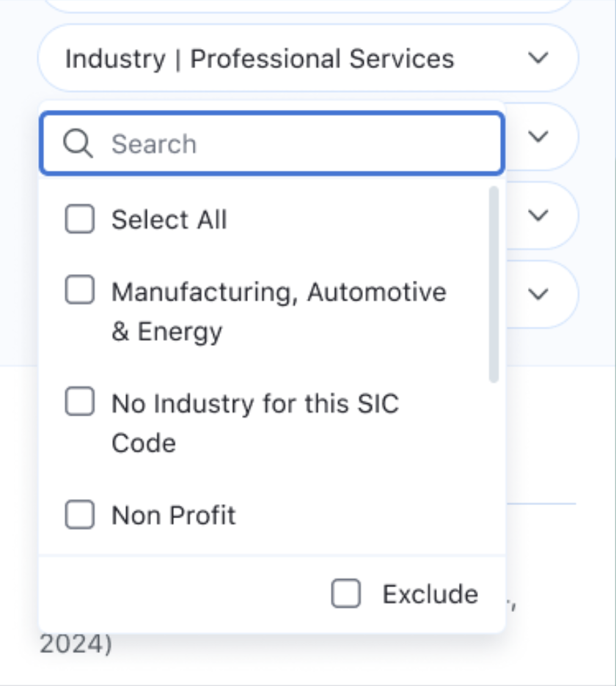Click the magnifier icon in Search box
Screen dimensions: 616x686
pyautogui.click(x=78, y=144)
